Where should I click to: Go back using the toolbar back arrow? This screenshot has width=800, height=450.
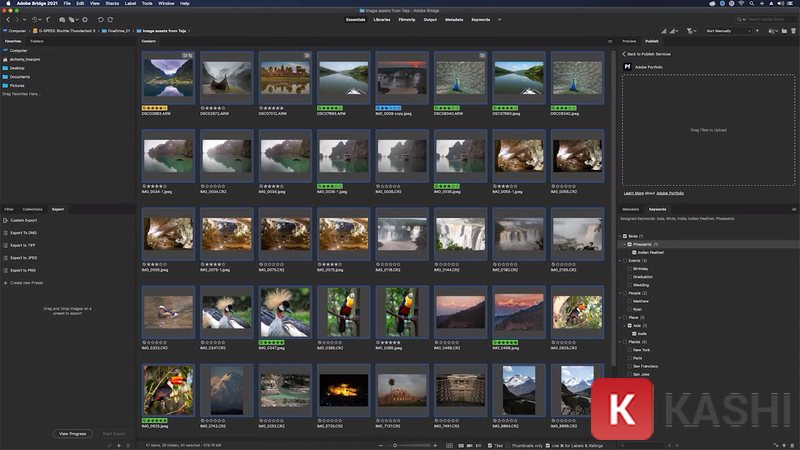coord(8,19)
